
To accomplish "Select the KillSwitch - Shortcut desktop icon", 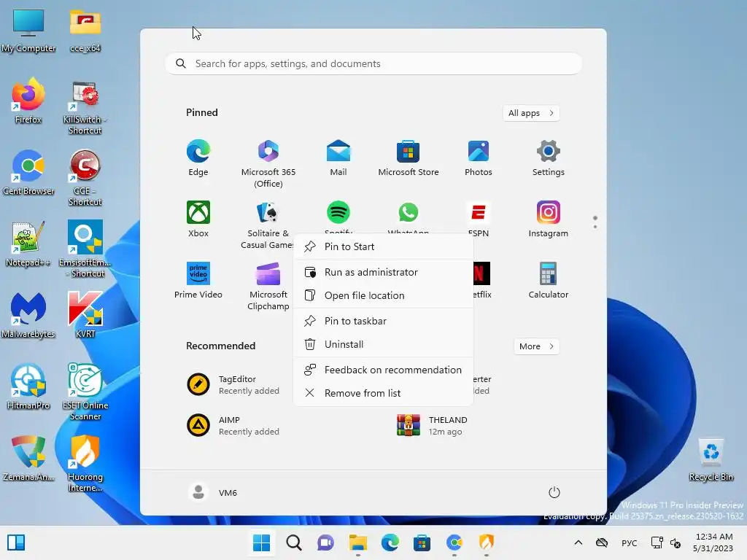I will tap(85, 108).
